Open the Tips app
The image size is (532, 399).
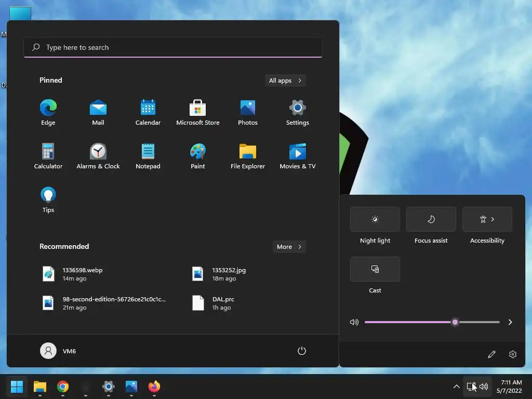pyautogui.click(x=48, y=200)
